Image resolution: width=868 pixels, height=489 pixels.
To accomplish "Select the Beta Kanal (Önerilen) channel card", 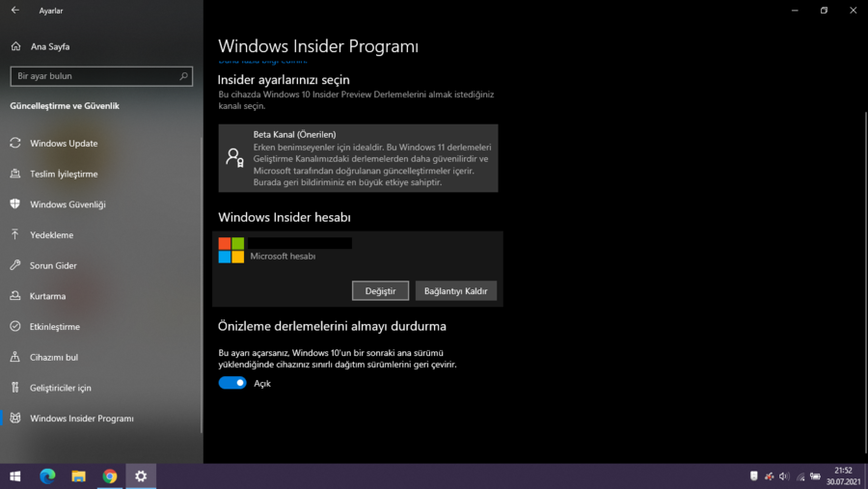I will coord(358,158).
